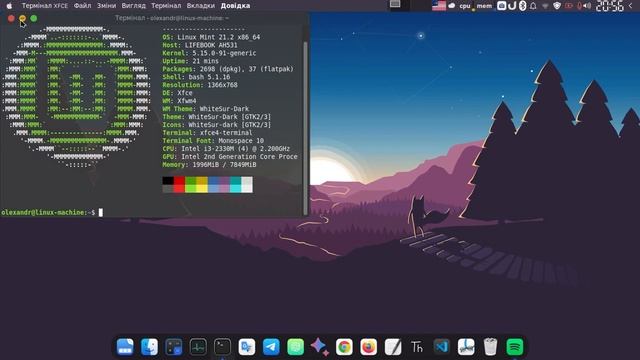The width and height of the screenshot is (640, 360).
Task: Open the Файл menu
Action: (82, 6)
